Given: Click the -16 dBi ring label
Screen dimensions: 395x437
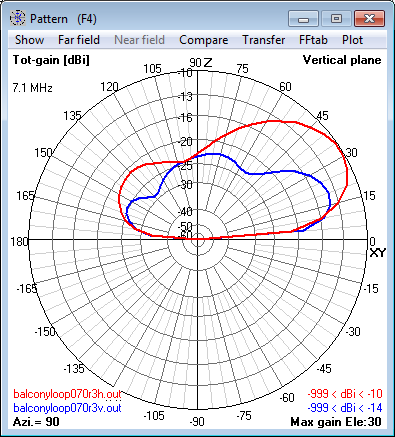Looking at the screenshot, I should (185, 117).
